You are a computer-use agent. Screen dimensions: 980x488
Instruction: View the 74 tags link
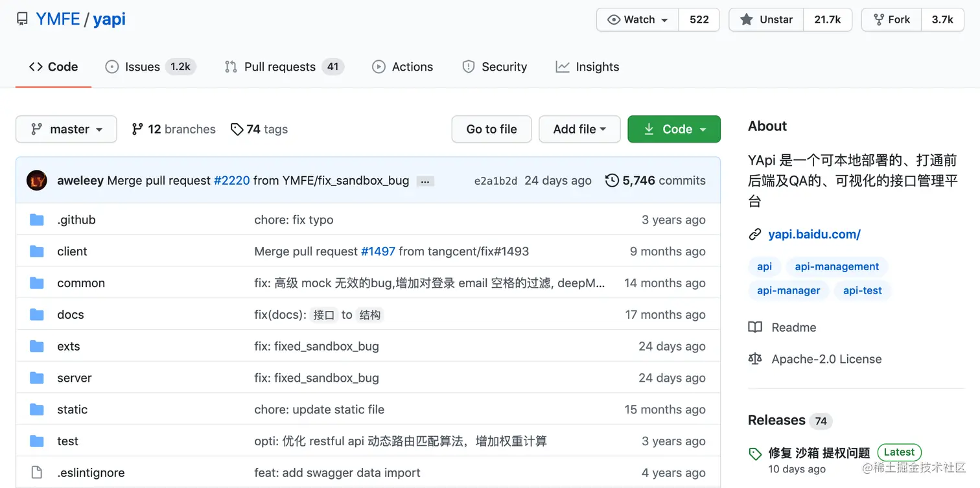pyautogui.click(x=259, y=129)
